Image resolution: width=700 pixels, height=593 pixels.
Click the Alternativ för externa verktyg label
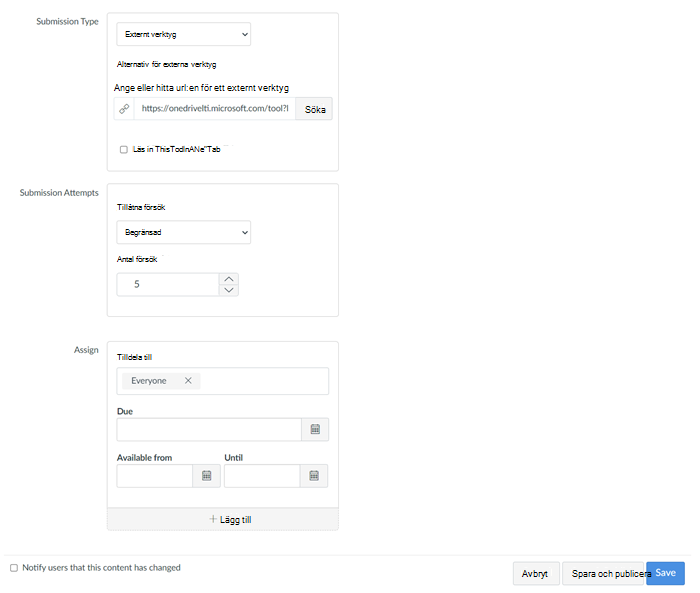(167, 64)
